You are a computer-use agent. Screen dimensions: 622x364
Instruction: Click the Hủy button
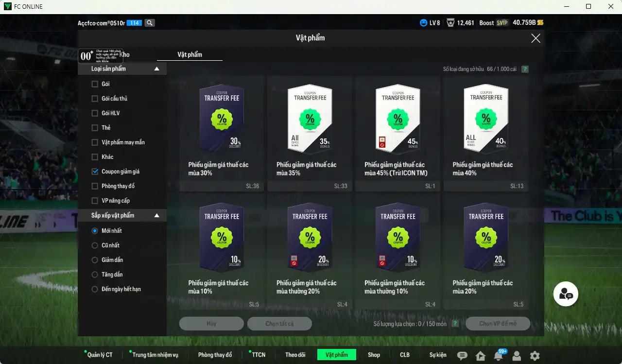pyautogui.click(x=211, y=324)
